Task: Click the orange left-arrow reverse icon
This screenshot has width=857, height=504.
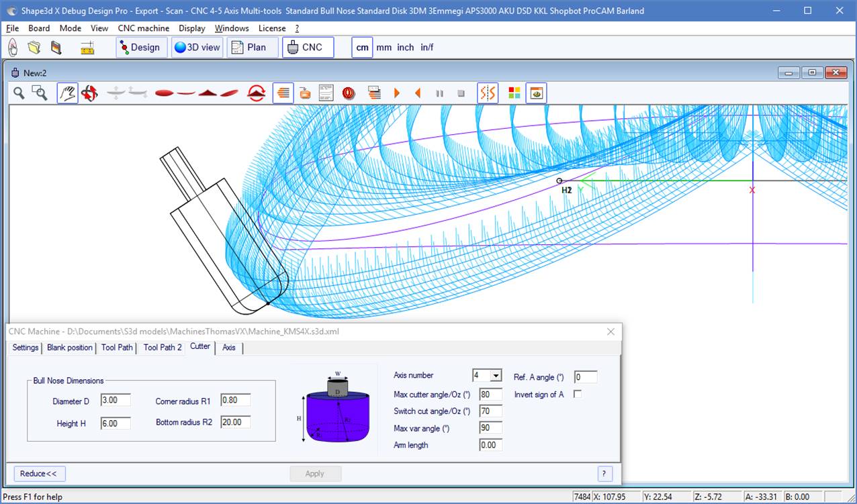Action: [418, 93]
